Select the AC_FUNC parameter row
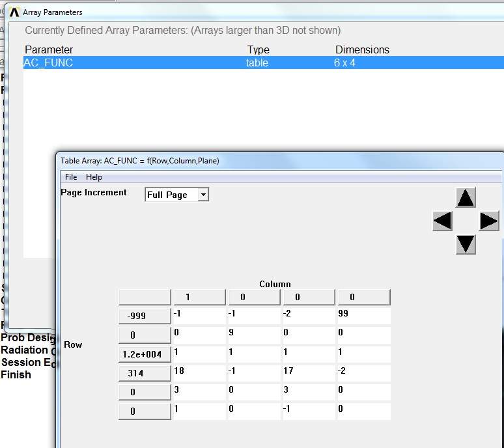Screen dimensions: 504x448 pyautogui.click(x=264, y=63)
